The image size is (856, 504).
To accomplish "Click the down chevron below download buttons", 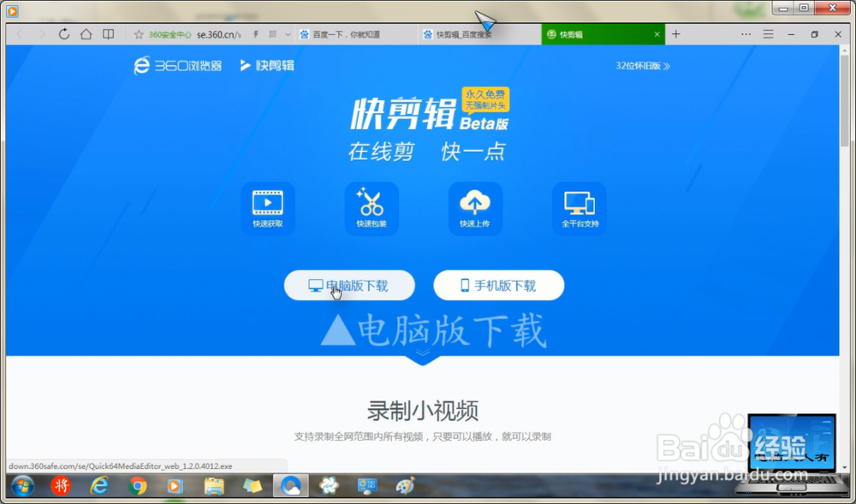I will [423, 353].
